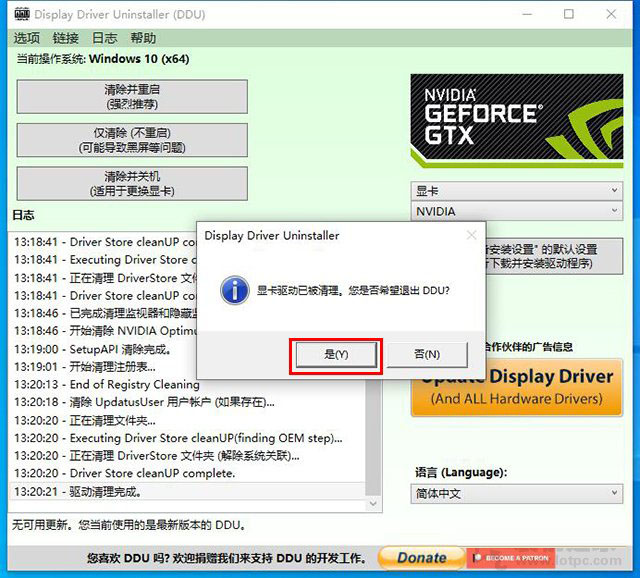Open the 选项 menu
This screenshot has height=578, width=640.
tap(27, 38)
